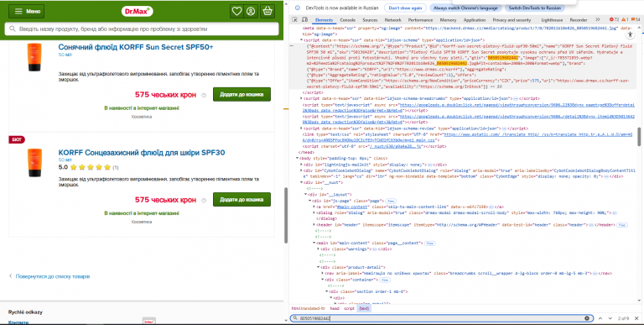Switch to the Network tab
Viewport: 644px width, 325px height.
392,20
